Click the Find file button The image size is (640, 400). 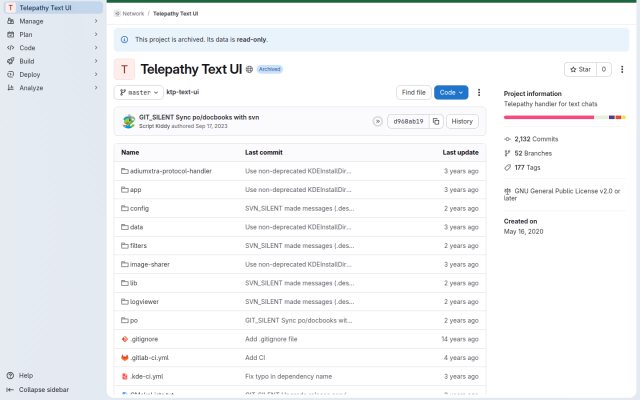[x=413, y=93]
